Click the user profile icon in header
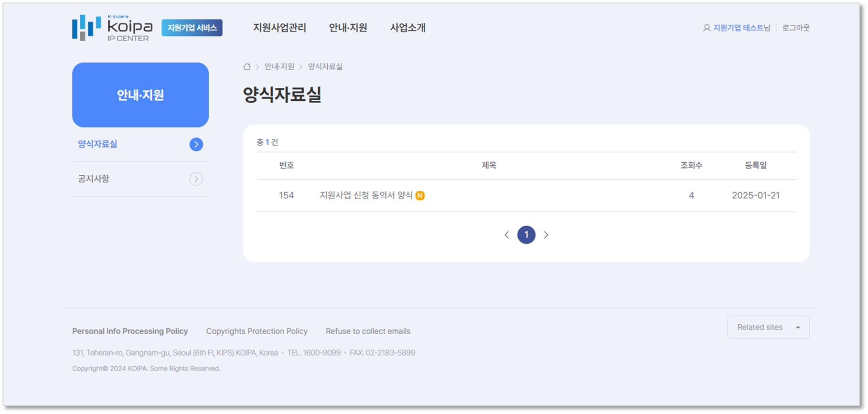 point(707,28)
